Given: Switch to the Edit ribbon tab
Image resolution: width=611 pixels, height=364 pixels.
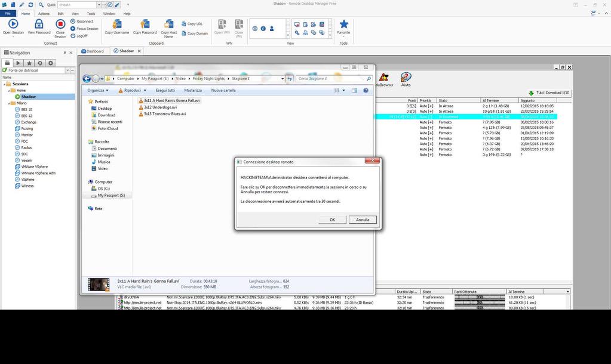Looking at the screenshot, I should [x=60, y=14].
